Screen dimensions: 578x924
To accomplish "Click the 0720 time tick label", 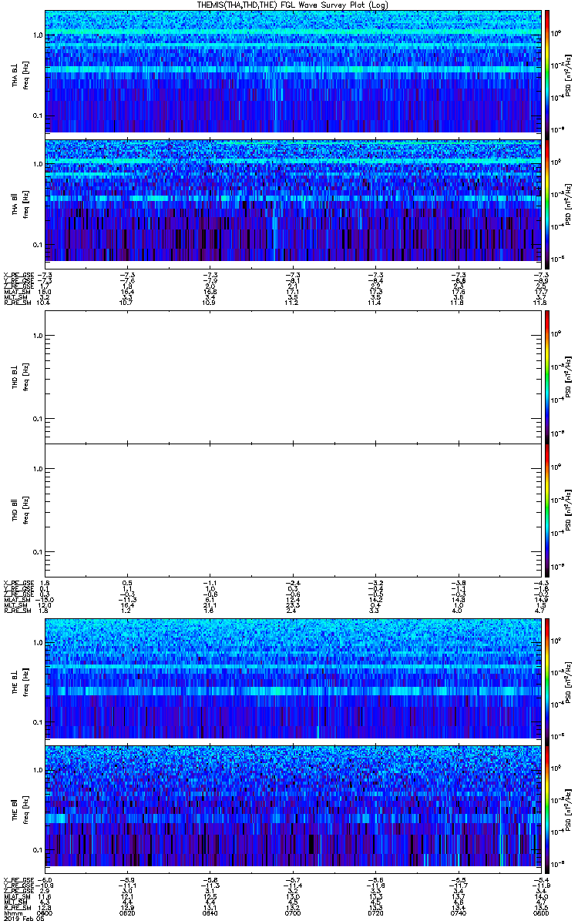I will [x=375, y=912].
